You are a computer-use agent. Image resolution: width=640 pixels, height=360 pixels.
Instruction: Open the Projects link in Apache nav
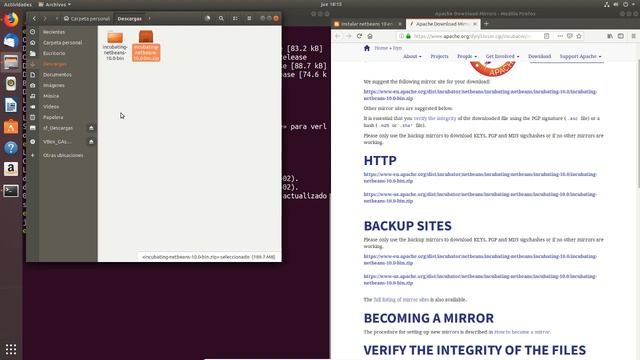tap(439, 56)
